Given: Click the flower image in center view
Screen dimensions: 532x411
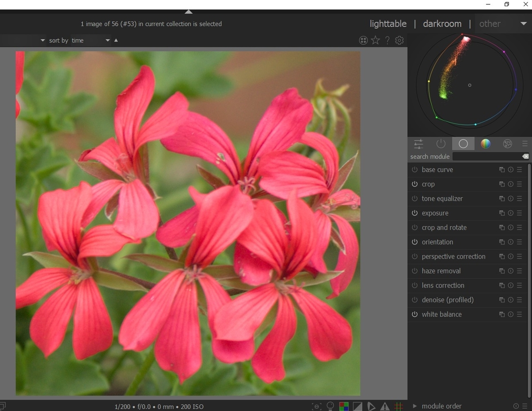Looking at the screenshot, I should (x=188, y=223).
